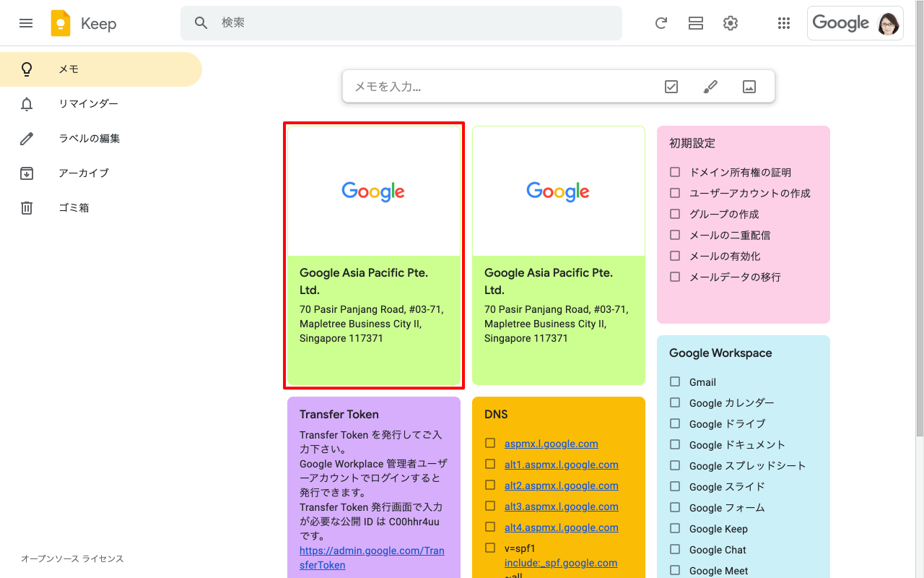Create a new checklist note icon
This screenshot has height=578, width=924.
pyautogui.click(x=671, y=87)
